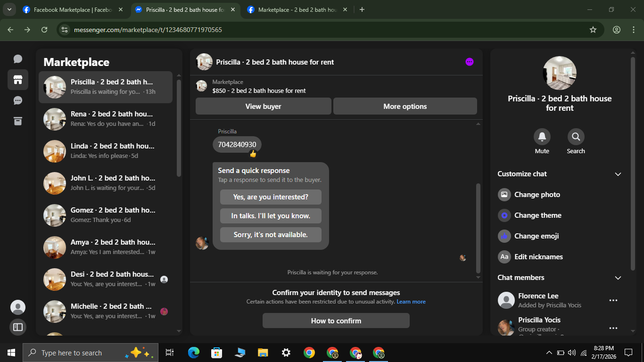Open Chrome three-dot menu

point(634,30)
